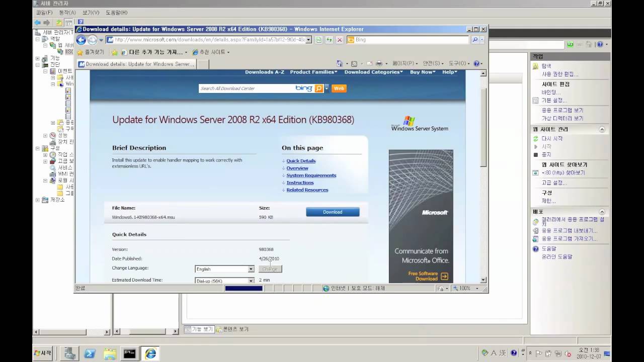Follow the Instructions link
Viewport: 644px width, 362px height.
tap(300, 183)
